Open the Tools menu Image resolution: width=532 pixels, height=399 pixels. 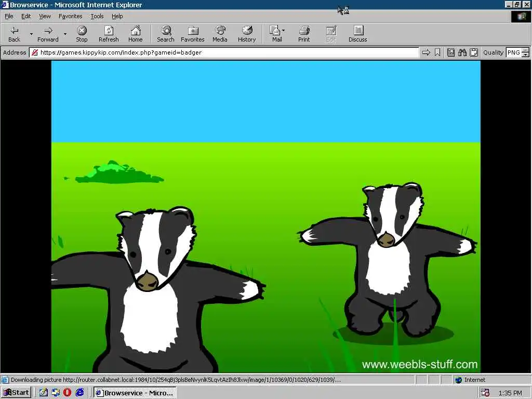tap(97, 16)
